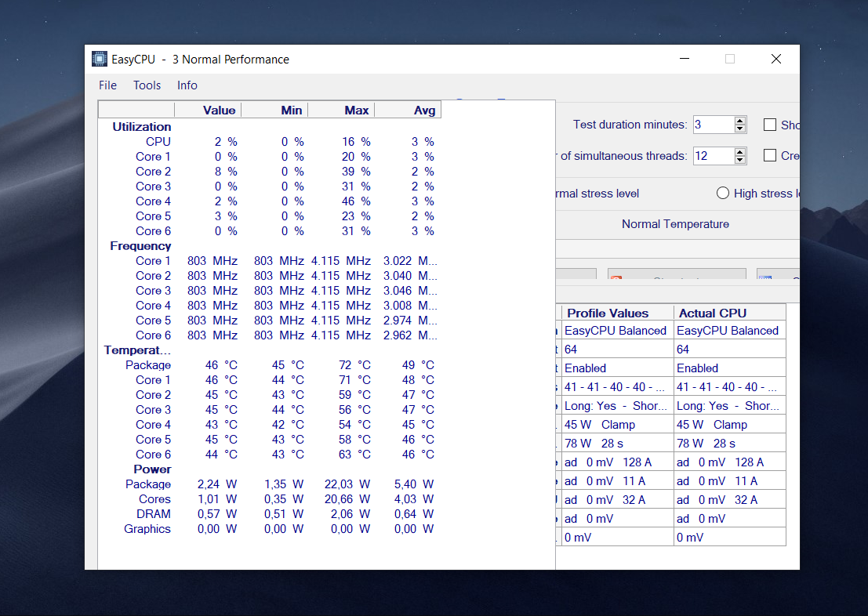
Task: Click the Package label under Power
Action: tap(148, 484)
